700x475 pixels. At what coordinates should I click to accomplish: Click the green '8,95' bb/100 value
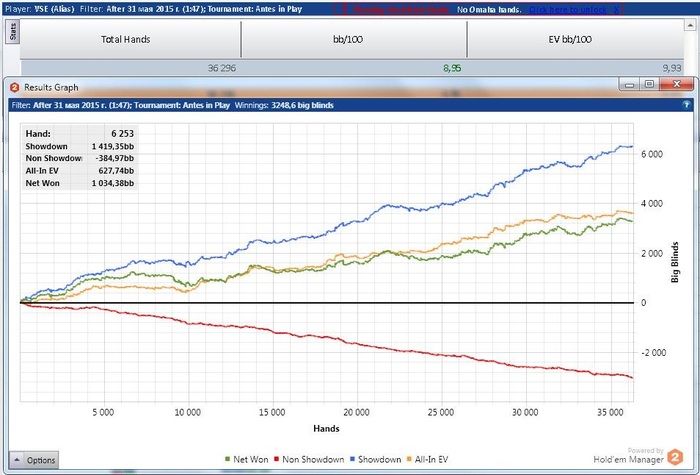[452, 68]
